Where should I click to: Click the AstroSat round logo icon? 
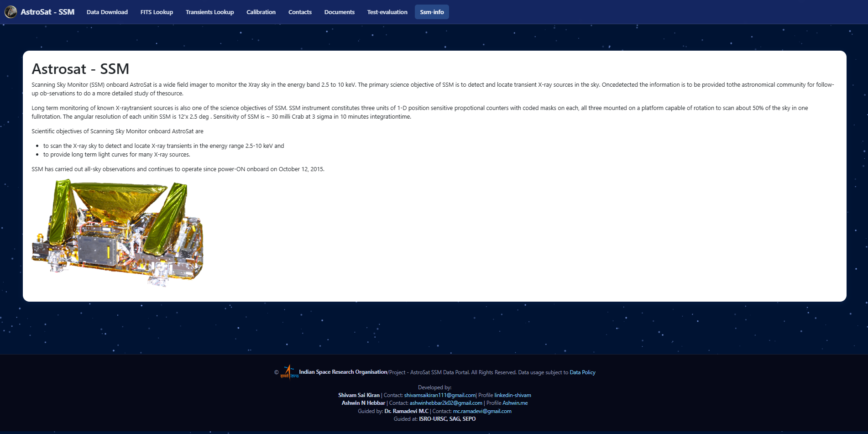[x=10, y=12]
